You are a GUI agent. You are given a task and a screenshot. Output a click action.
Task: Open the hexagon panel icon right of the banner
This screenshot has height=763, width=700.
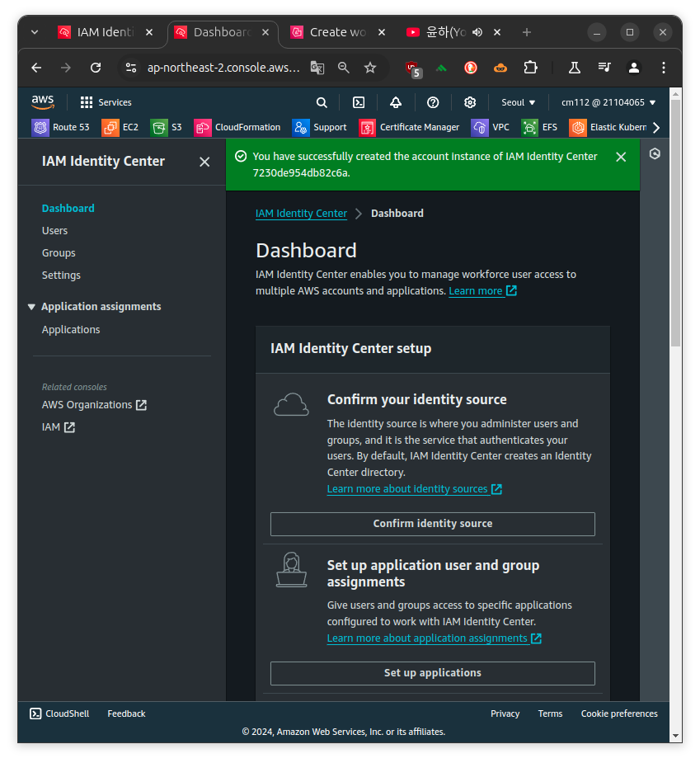tap(655, 153)
